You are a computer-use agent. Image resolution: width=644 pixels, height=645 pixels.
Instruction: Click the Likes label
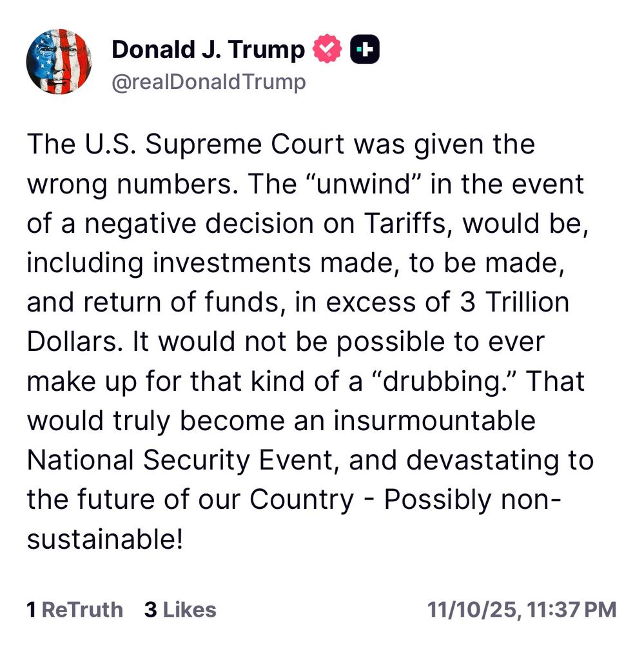point(190,610)
